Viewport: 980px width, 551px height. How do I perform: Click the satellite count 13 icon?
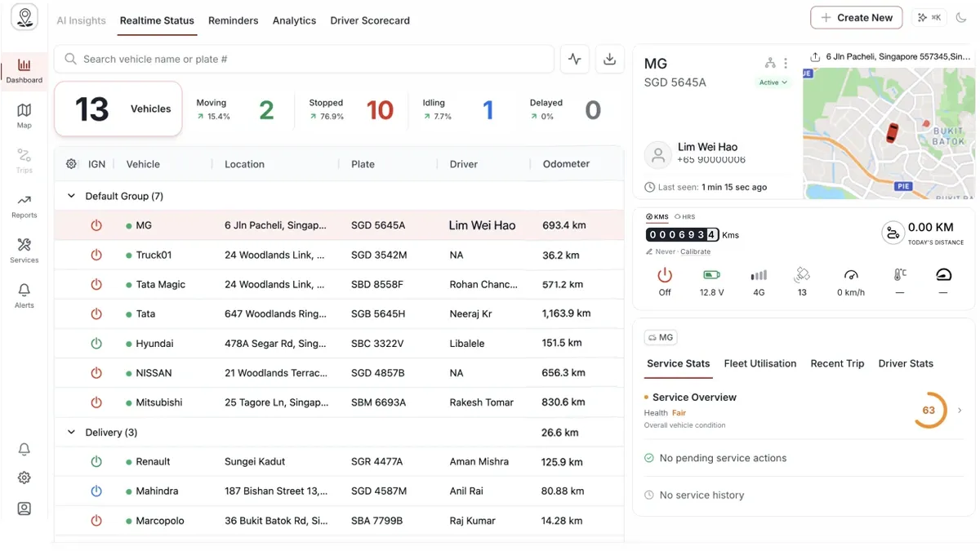tap(802, 275)
